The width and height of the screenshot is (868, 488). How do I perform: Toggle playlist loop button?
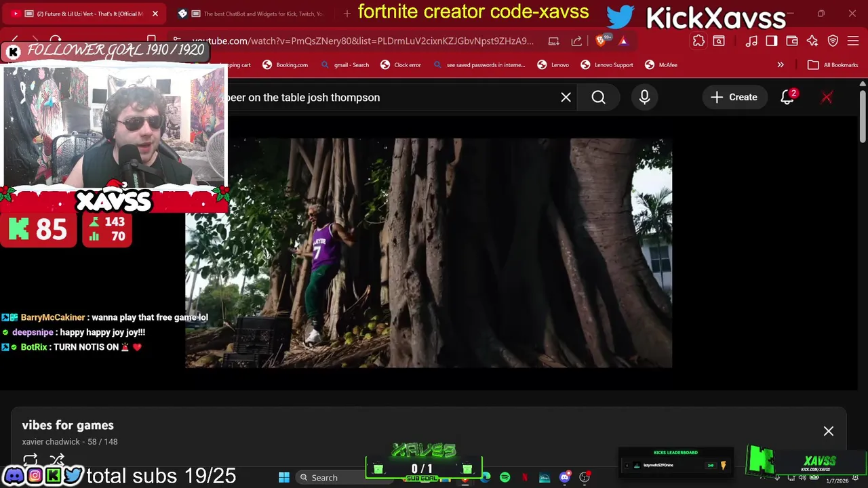pos(30,460)
